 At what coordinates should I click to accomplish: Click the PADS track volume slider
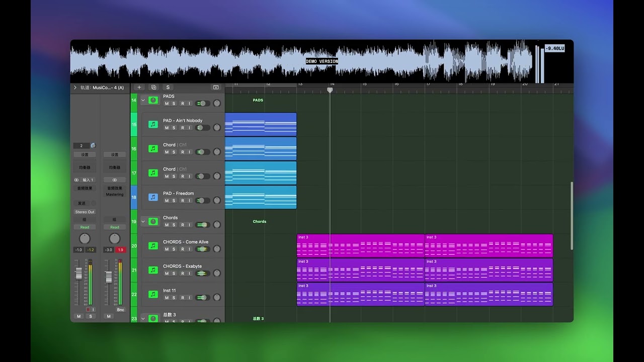click(203, 104)
